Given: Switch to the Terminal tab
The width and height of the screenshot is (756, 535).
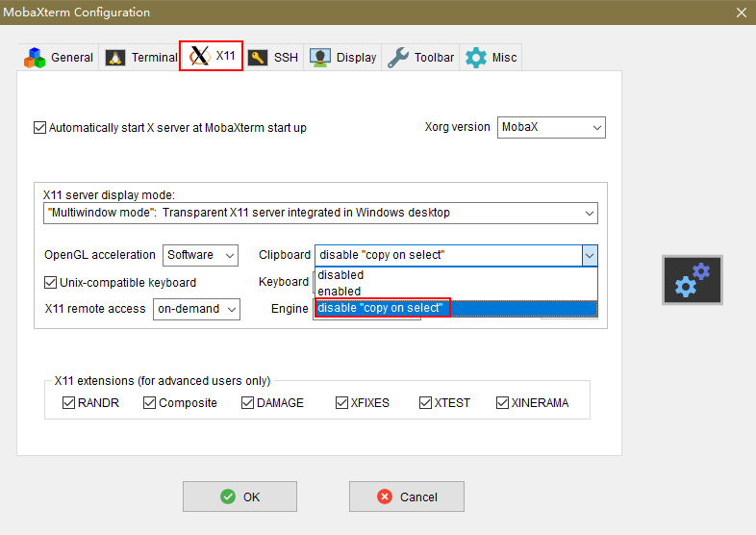Looking at the screenshot, I should pos(139,58).
